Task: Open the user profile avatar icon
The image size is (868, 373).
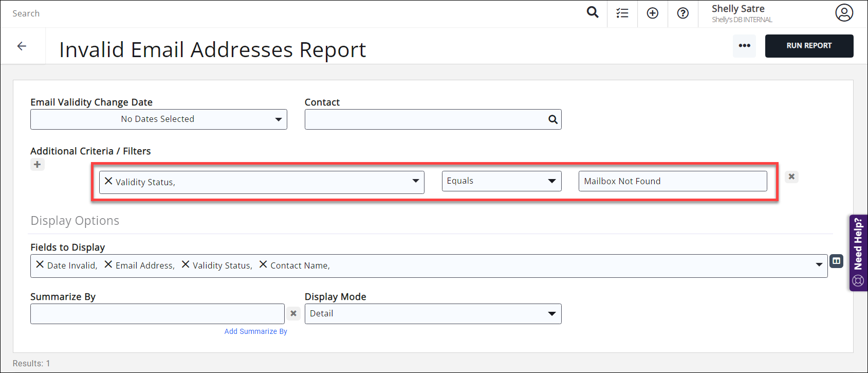Action: pos(844,13)
